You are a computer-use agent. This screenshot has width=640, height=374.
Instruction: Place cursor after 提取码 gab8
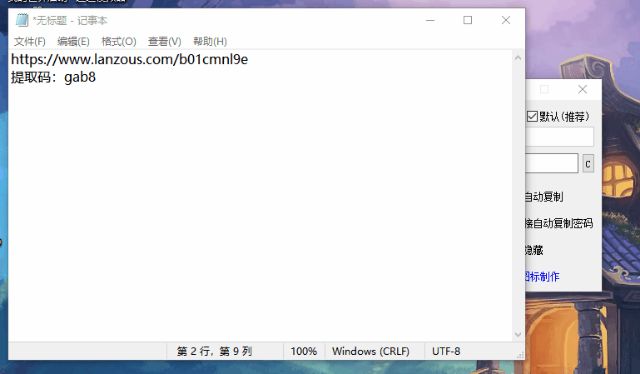(97, 77)
